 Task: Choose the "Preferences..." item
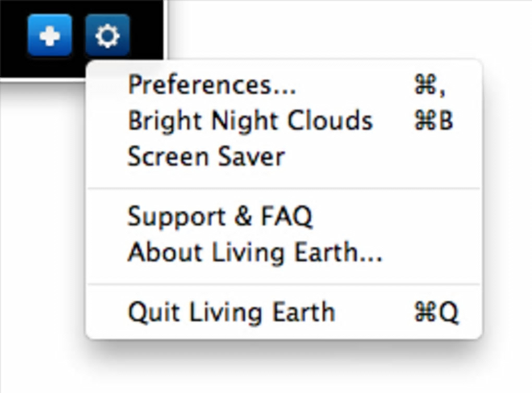(x=212, y=86)
